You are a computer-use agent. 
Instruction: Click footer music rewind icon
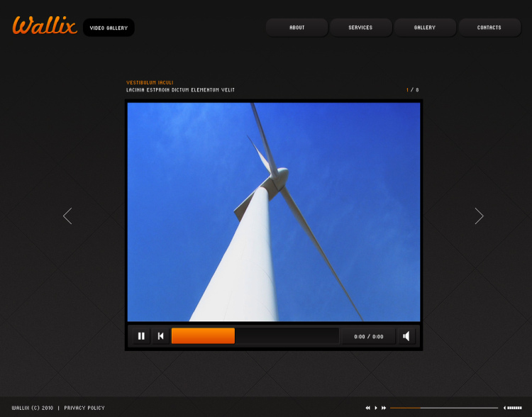(367, 408)
